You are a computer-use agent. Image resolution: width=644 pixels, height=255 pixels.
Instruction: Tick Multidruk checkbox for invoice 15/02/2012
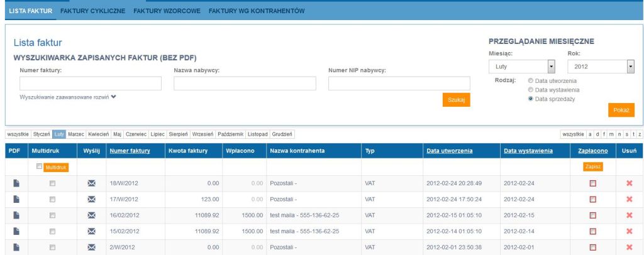52,232
